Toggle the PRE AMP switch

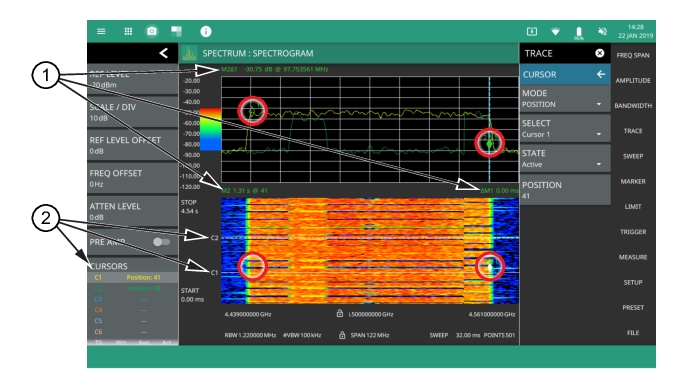click(161, 242)
